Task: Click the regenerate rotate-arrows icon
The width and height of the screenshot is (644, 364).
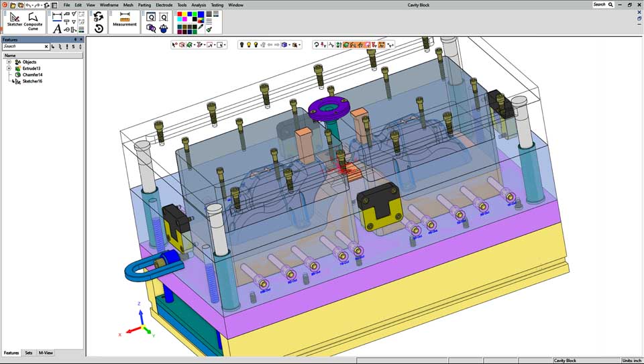Action: [99, 16]
